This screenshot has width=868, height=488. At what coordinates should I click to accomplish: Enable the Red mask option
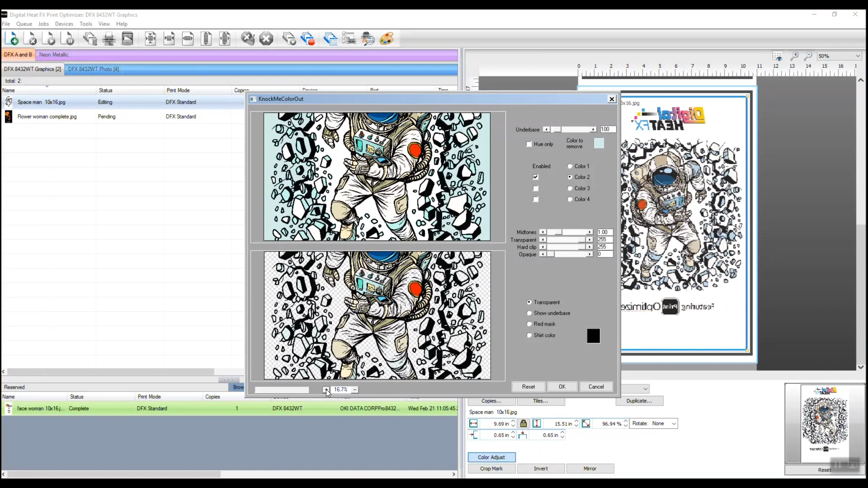point(530,324)
